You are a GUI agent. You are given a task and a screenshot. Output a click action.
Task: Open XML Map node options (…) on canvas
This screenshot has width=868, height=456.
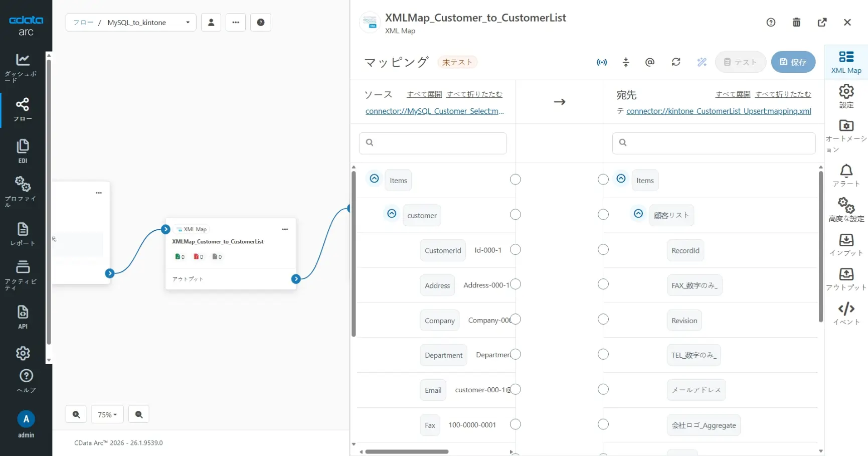point(285,229)
